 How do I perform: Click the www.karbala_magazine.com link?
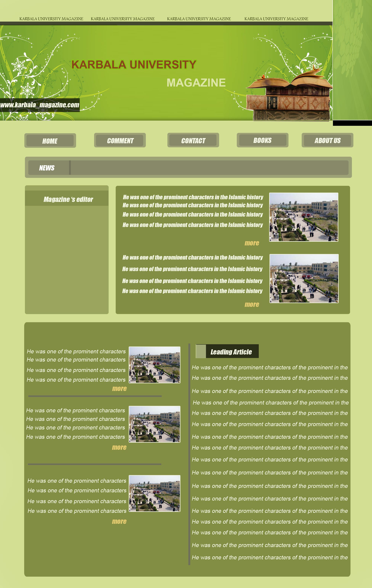tap(40, 105)
